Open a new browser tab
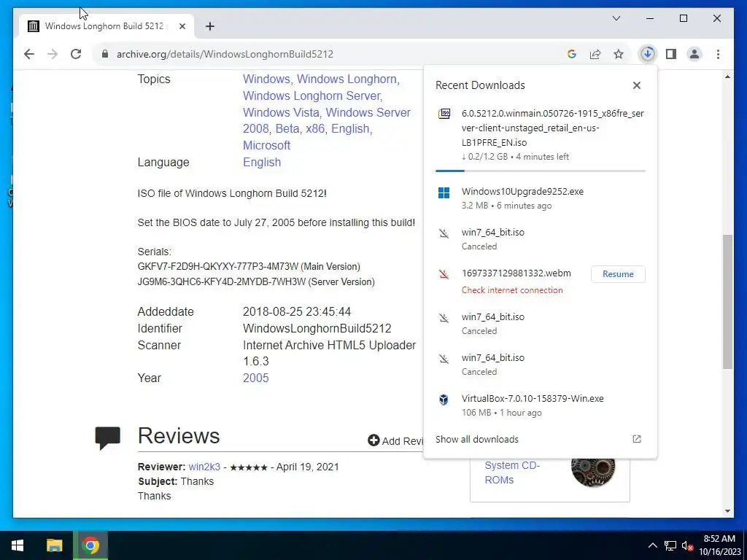 (x=210, y=26)
